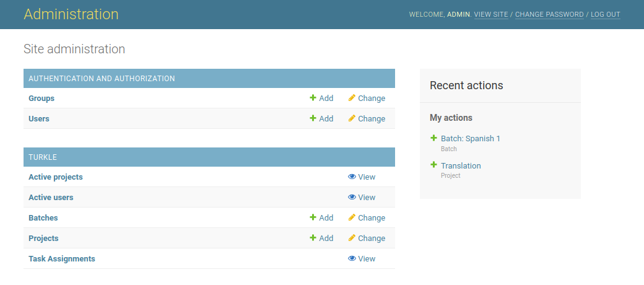Click Add text link for Groups
644x285 pixels.
point(326,99)
